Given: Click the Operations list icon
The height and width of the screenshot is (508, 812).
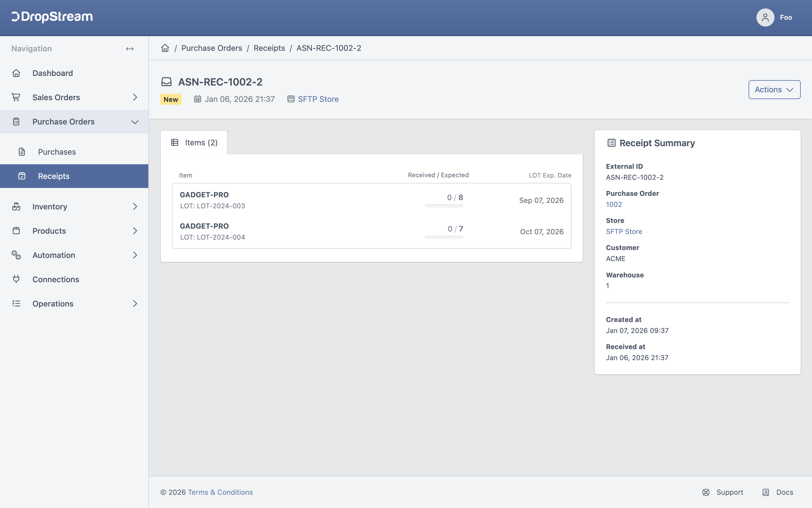Looking at the screenshot, I should coord(16,304).
